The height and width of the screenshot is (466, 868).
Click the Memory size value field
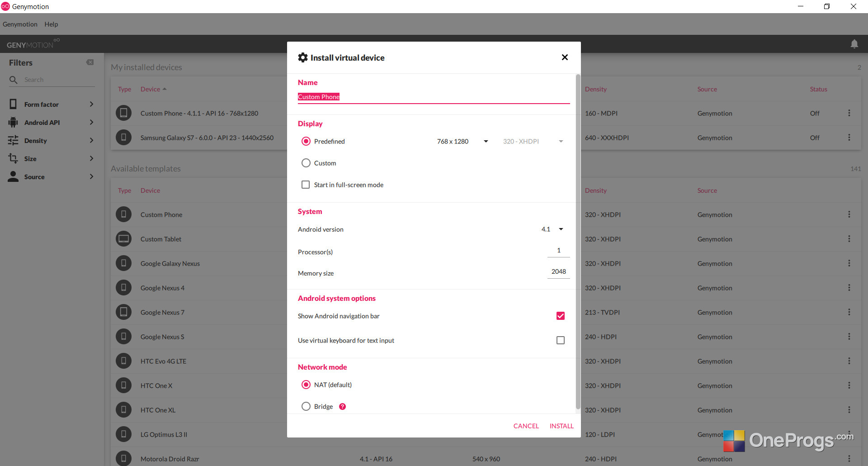[558, 271]
